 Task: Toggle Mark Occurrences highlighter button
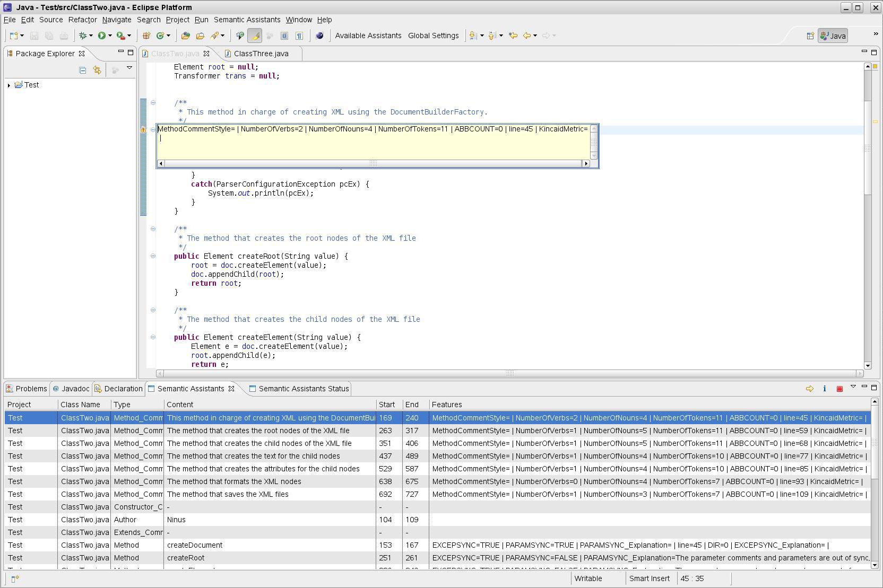coord(255,36)
